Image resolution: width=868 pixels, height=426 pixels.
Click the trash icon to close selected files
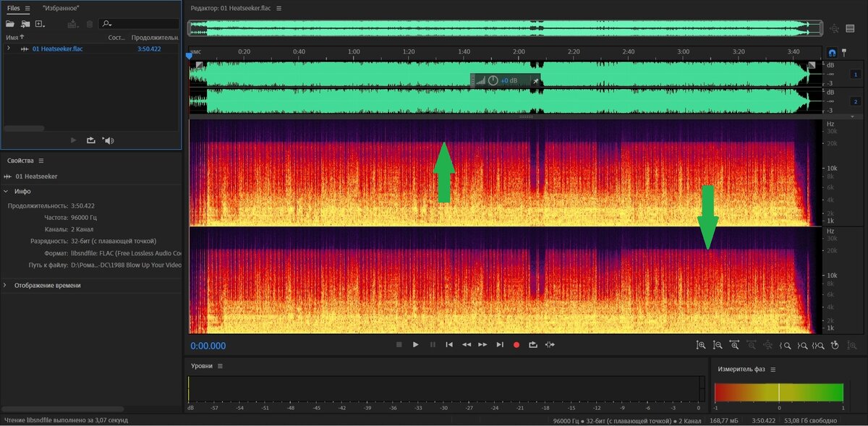[x=90, y=24]
